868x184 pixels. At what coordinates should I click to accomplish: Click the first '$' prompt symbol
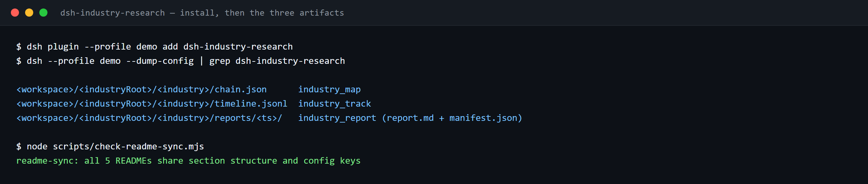[x=19, y=47]
